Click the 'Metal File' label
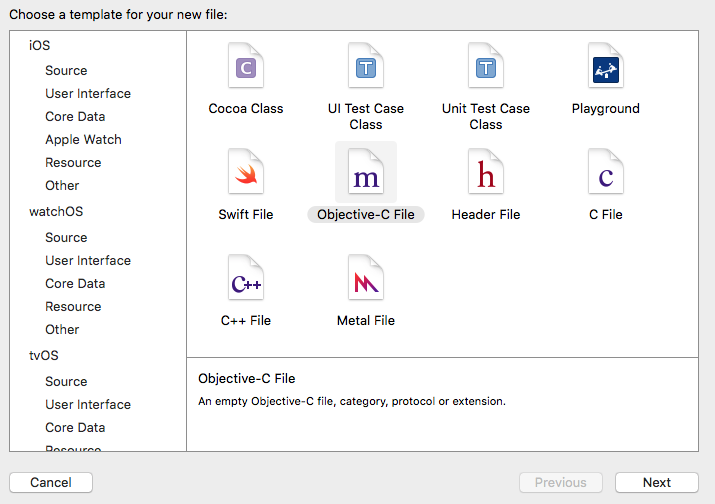Viewport: 715px width, 504px height. click(366, 321)
